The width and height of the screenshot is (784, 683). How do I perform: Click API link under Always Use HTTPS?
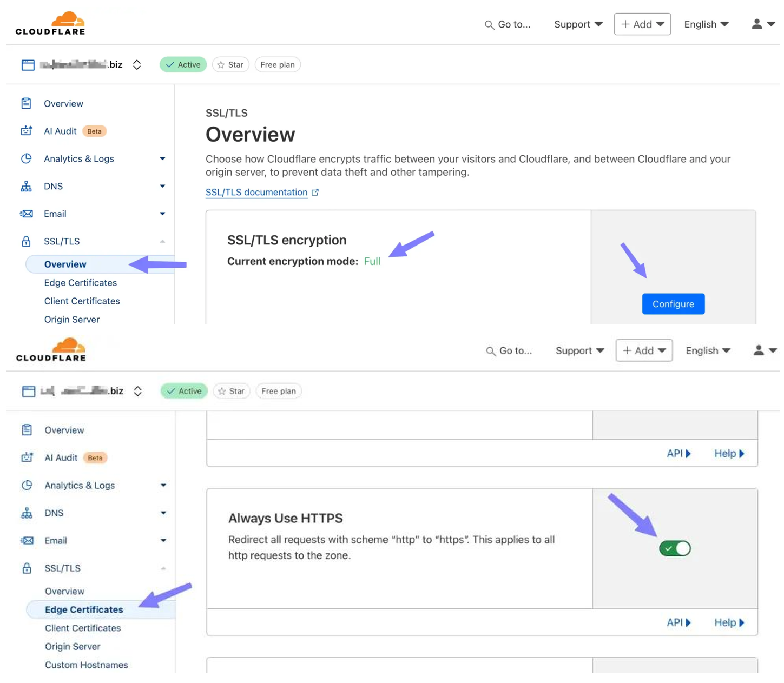tap(678, 622)
